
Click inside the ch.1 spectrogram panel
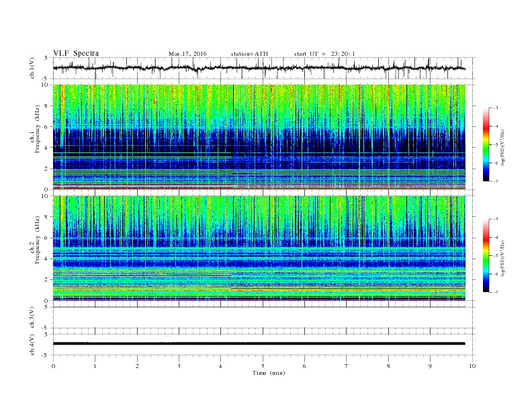coord(259,137)
